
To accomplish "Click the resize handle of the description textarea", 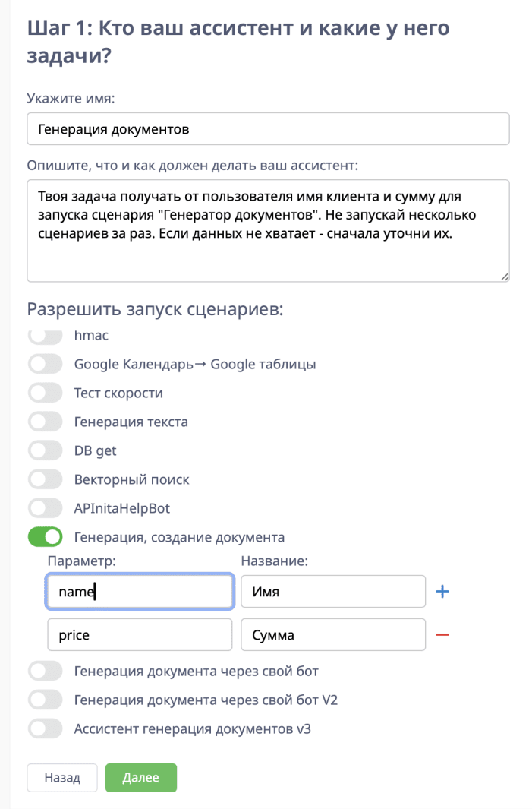I will [x=504, y=278].
